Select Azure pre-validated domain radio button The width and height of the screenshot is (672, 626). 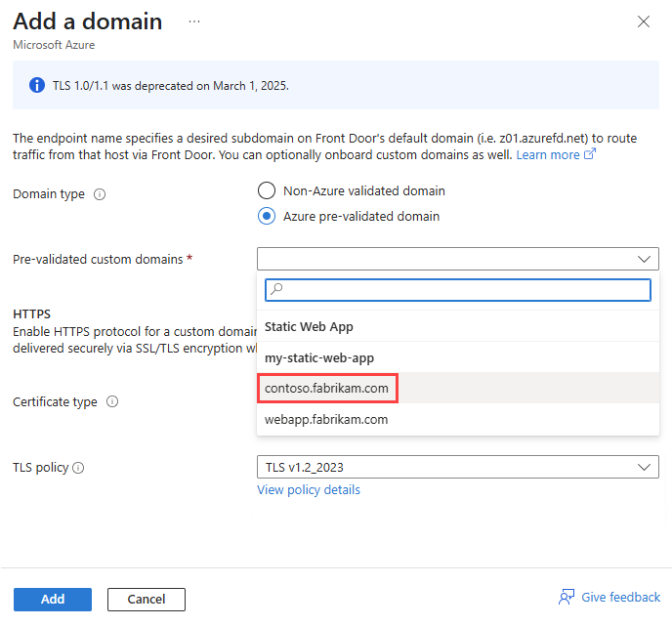[x=266, y=216]
